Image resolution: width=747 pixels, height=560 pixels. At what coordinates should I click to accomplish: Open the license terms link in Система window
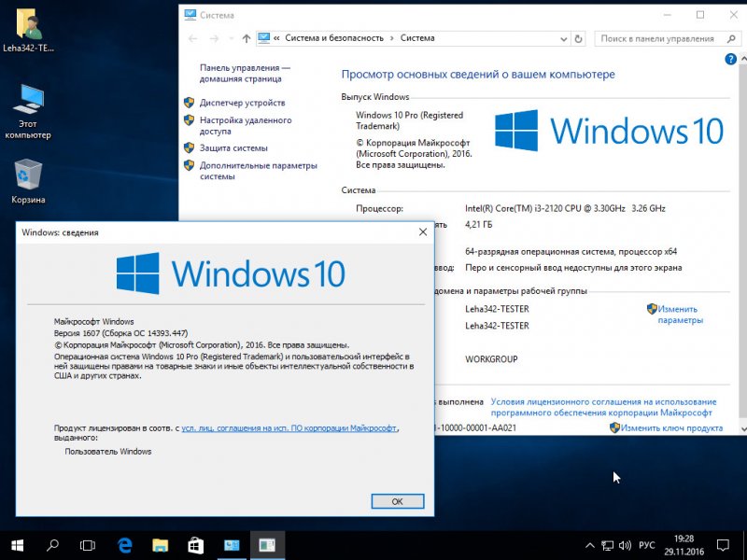tap(603, 407)
